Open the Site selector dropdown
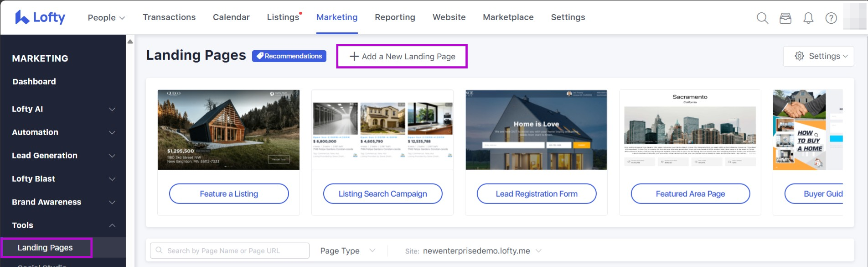868x267 pixels. (473, 251)
